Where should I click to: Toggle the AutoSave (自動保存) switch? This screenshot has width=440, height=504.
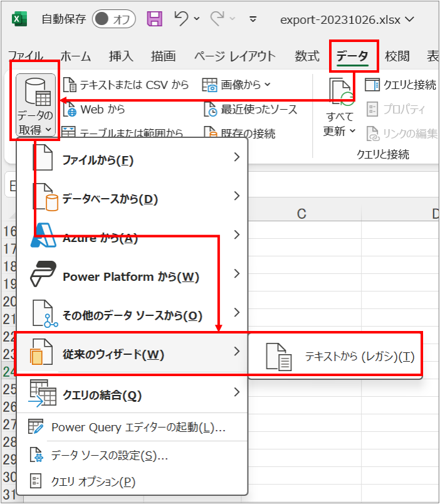click(x=114, y=19)
